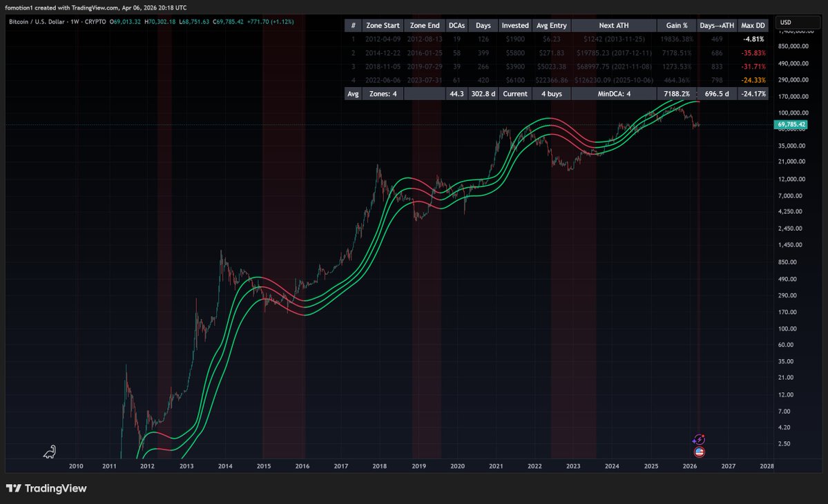Click the zone end cell 2016-01-25
The height and width of the screenshot is (504, 828).
point(425,52)
